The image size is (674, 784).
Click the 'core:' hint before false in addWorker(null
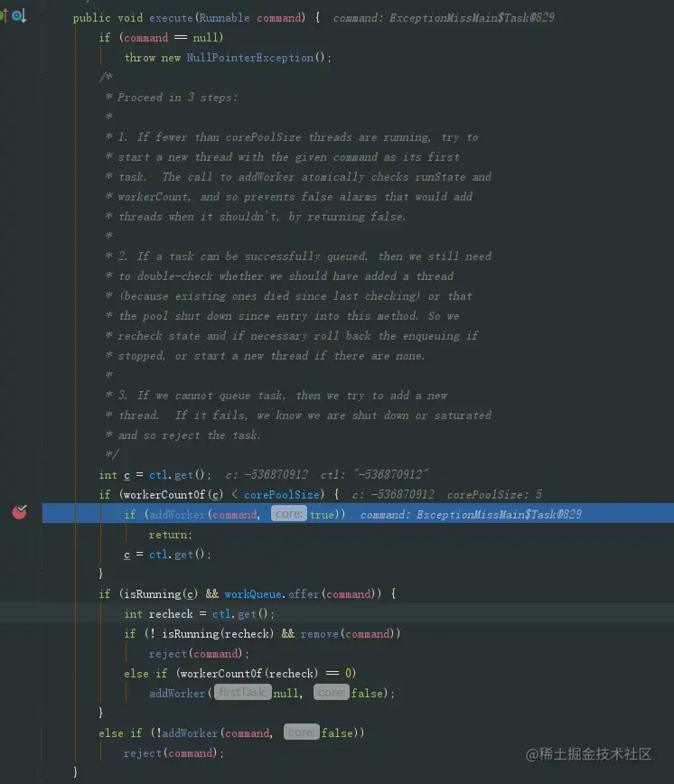[x=332, y=693]
